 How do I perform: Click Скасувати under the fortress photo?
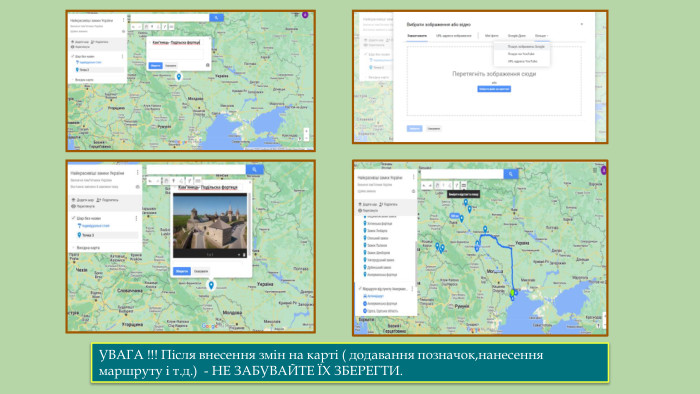(201, 271)
